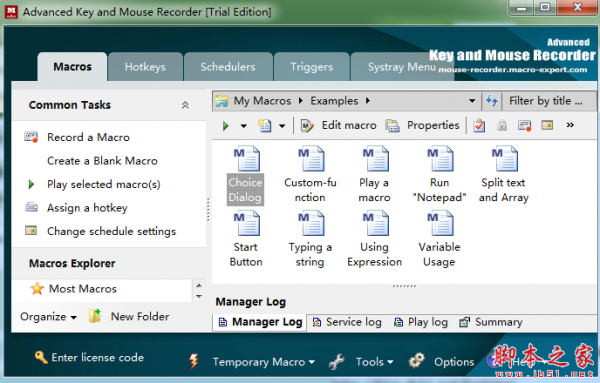The width and height of the screenshot is (600, 383).
Task: Click the Edit macro toolbar button
Action: tap(339, 125)
